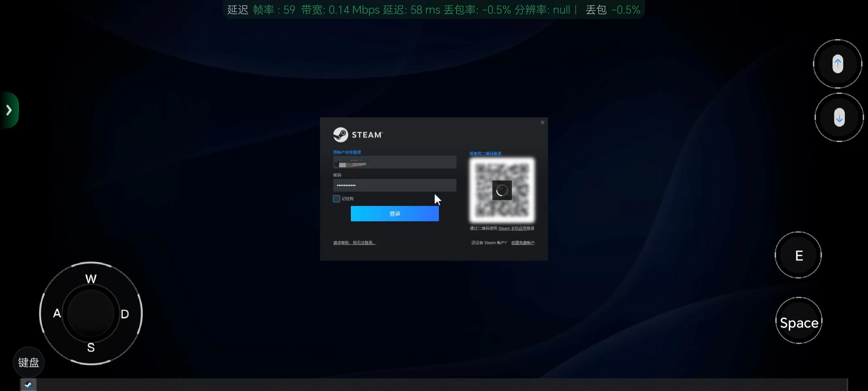Click the 分辨率: null stat text
This screenshot has height=391, width=868.
(542, 10)
